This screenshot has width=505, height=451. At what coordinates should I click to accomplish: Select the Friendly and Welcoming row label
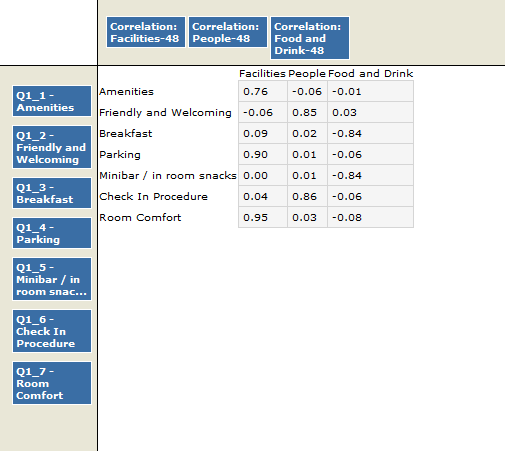(x=165, y=113)
